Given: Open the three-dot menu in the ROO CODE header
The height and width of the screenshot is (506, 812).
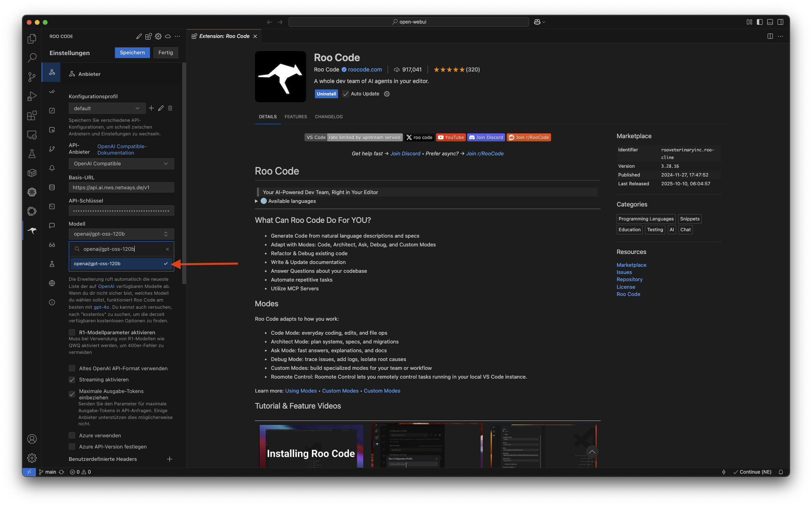Looking at the screenshot, I should tap(177, 36).
